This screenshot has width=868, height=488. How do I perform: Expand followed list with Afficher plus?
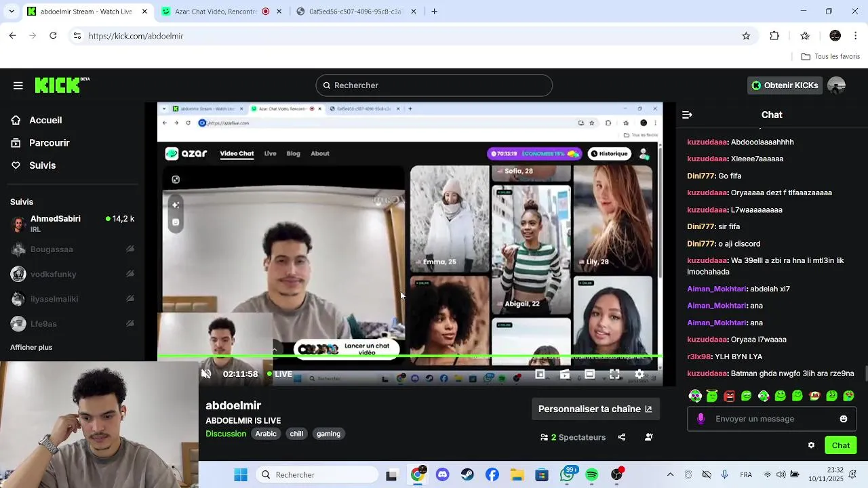31,347
